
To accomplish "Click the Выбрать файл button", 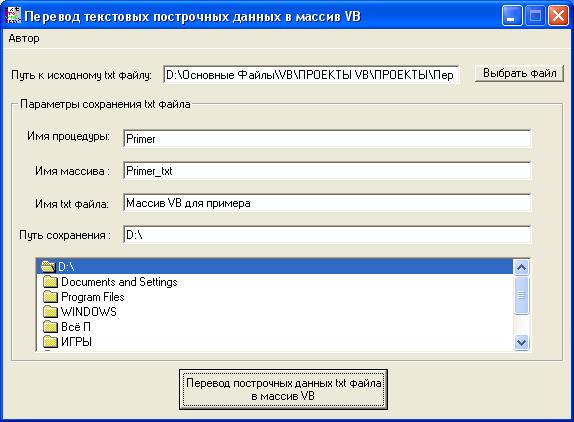I will point(519,73).
